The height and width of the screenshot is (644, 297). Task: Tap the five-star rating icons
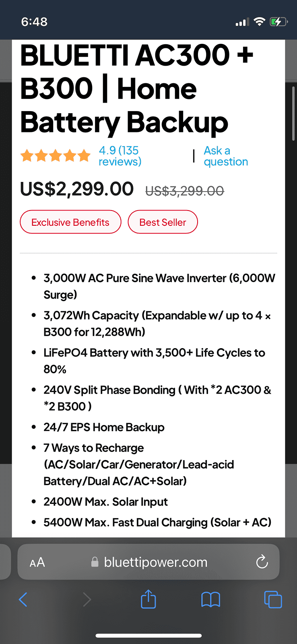[56, 155]
